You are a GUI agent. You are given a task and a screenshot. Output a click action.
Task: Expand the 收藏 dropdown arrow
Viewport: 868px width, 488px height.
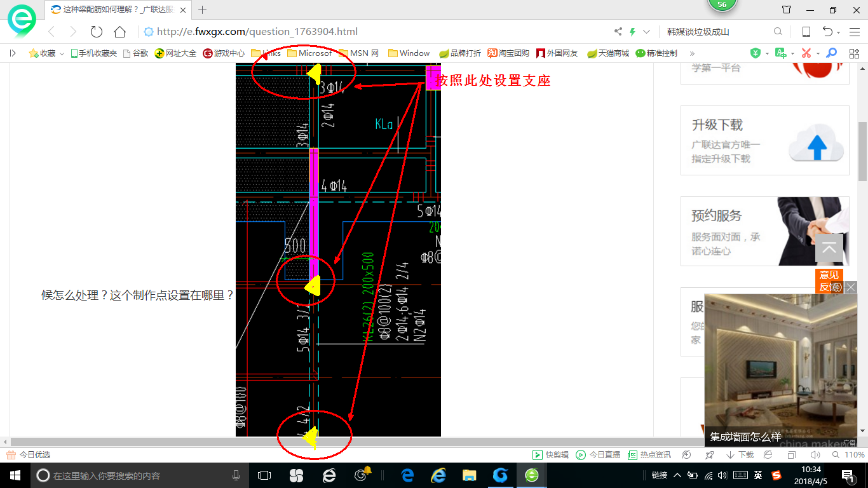(x=62, y=54)
